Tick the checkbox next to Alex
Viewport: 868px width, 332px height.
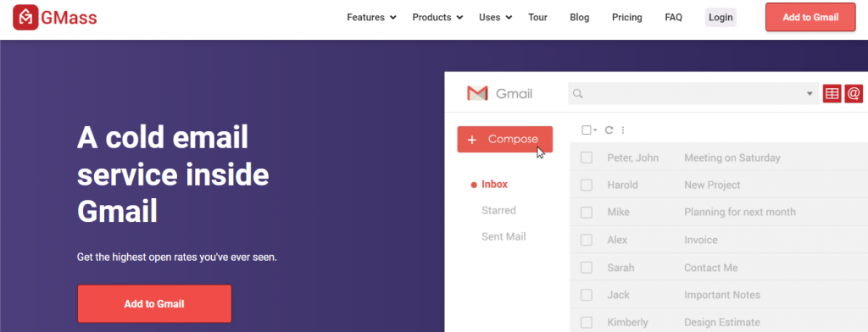pos(587,241)
